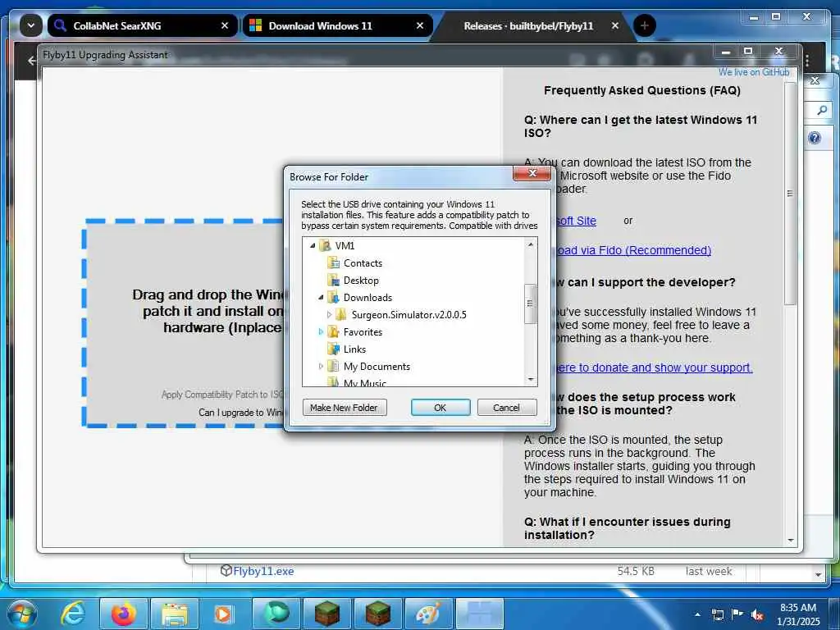Open the download via Fido (Recommended) link
Image resolution: width=840 pixels, height=630 pixels.
[634, 250]
